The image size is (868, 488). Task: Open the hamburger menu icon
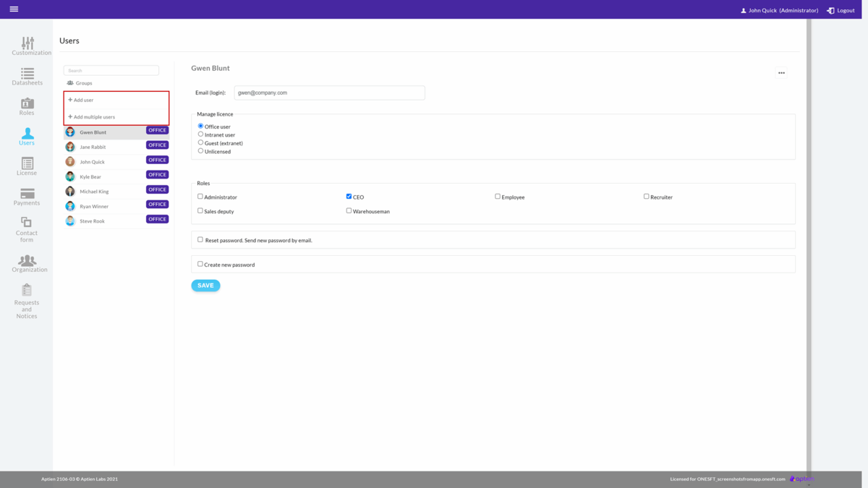pyautogui.click(x=14, y=9)
